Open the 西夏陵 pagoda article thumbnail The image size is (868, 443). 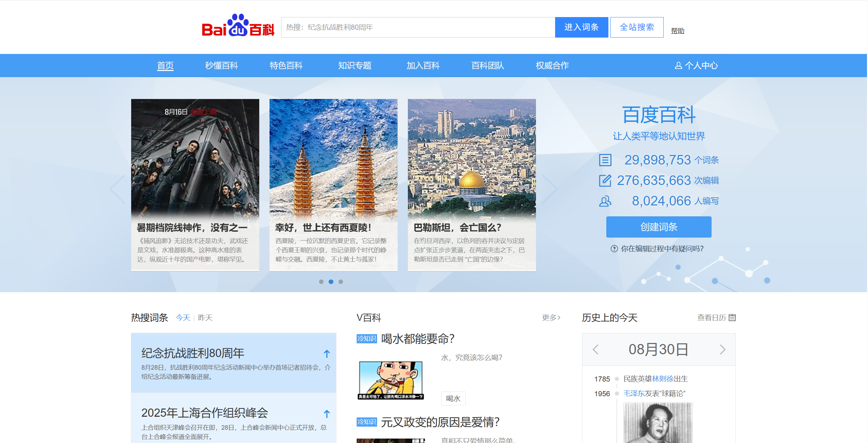333,160
